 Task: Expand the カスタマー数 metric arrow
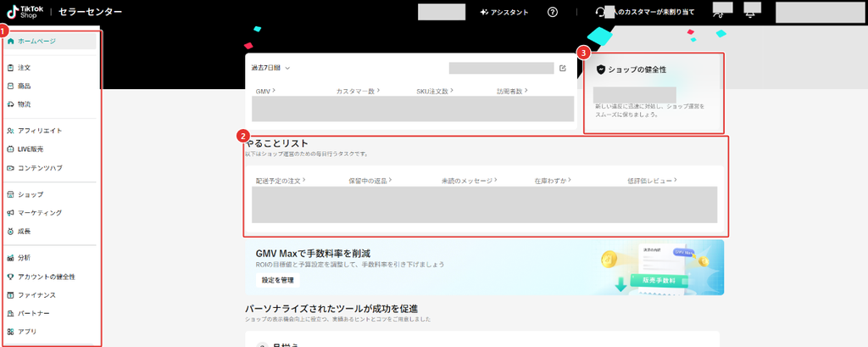377,90
